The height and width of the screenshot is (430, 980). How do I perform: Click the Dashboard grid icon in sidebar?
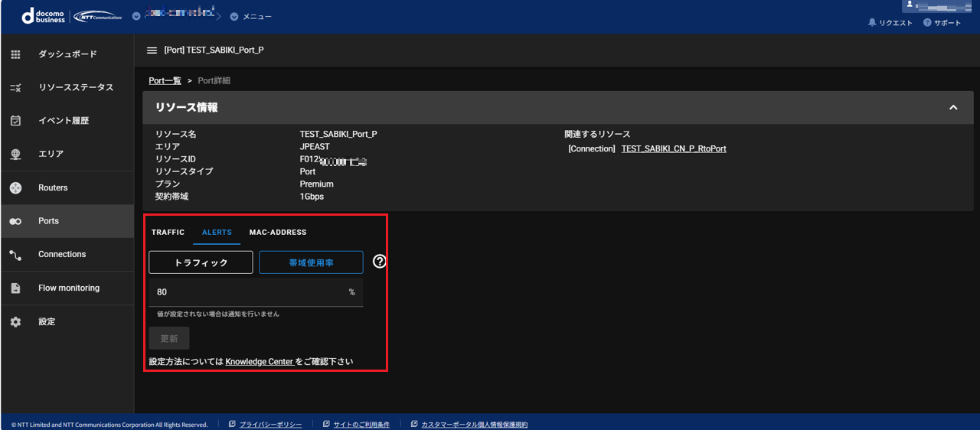coord(15,54)
